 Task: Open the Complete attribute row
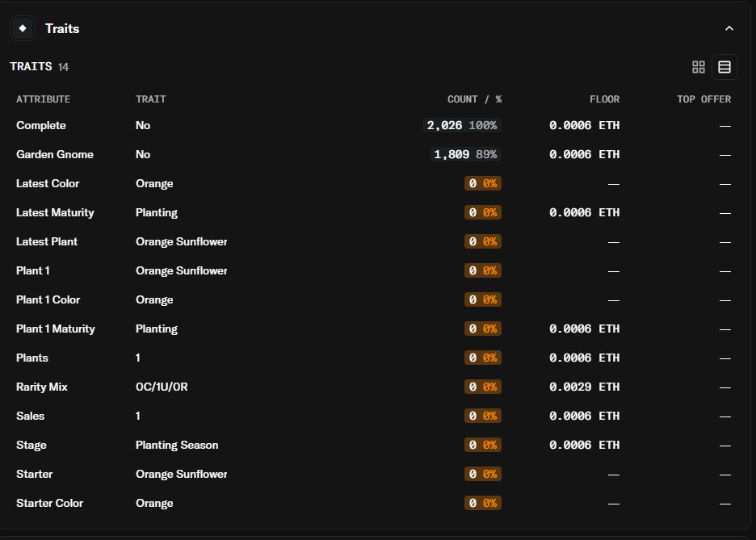click(374, 125)
